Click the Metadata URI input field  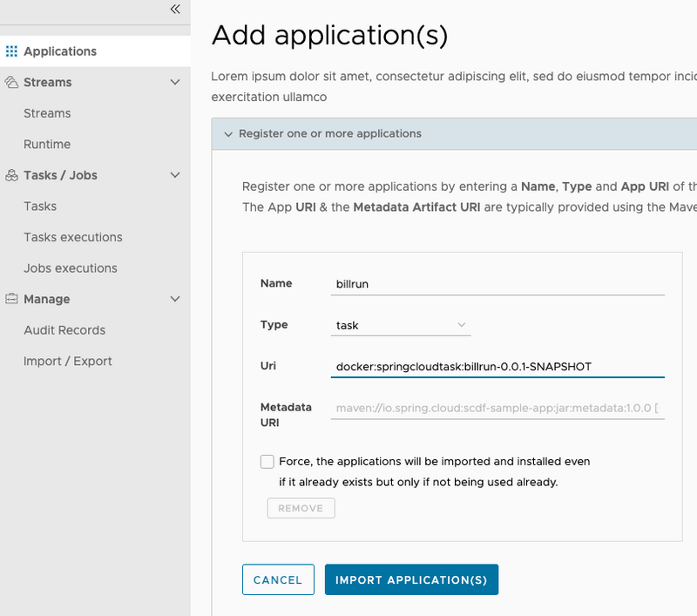click(497, 408)
